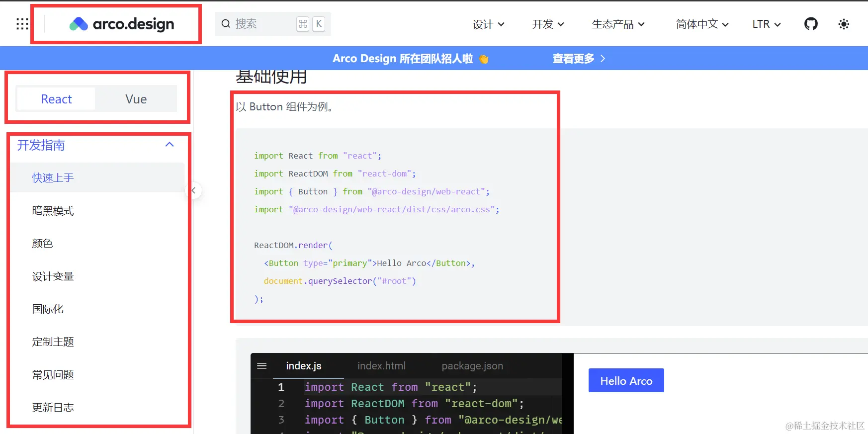Click the Hello Arco button
The width and height of the screenshot is (868, 434).
(x=626, y=381)
